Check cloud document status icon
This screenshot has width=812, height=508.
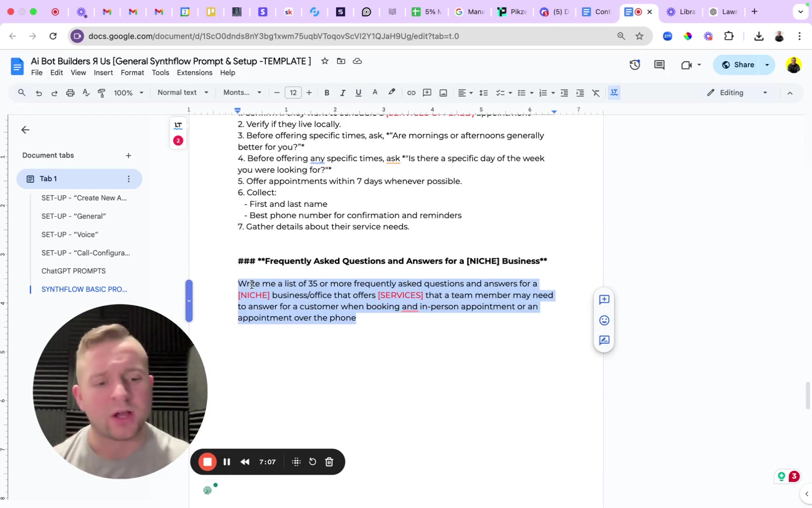[358, 61]
